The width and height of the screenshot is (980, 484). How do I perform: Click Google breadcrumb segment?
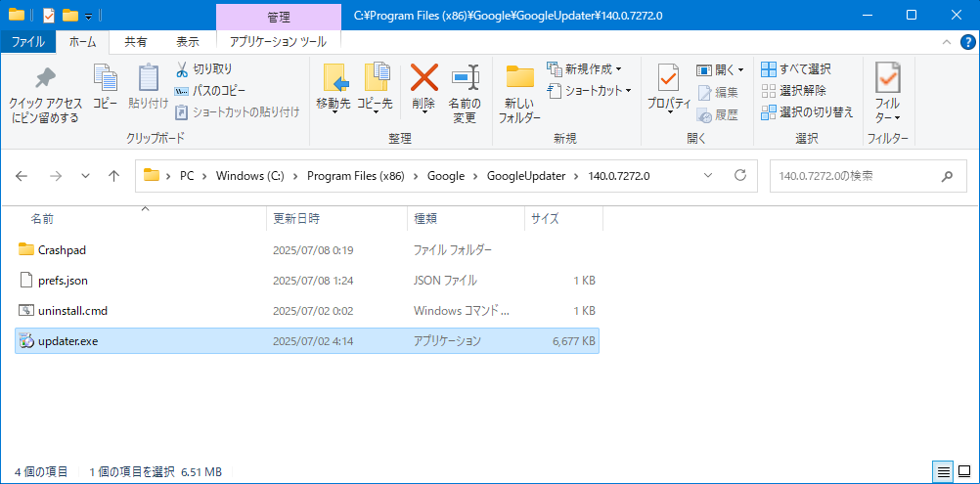[x=446, y=176]
